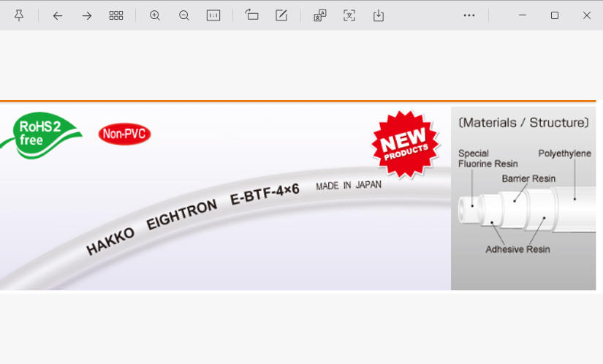Click the 'Barrier Resin' label
The width and height of the screenshot is (603, 364).
tap(528, 178)
